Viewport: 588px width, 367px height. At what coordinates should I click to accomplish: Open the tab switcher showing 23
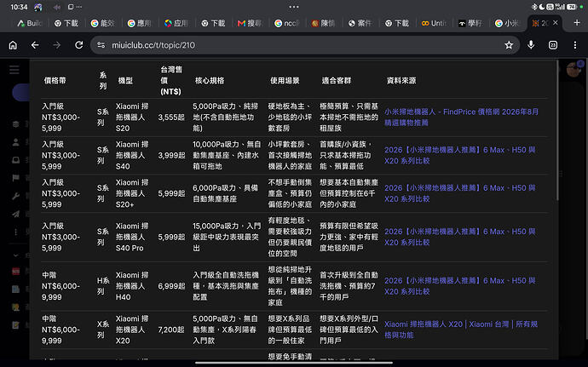click(x=553, y=45)
